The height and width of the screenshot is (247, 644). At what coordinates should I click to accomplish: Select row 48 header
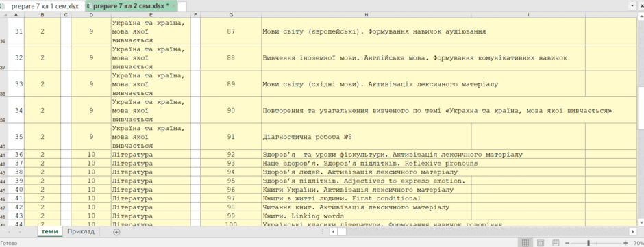4,216
